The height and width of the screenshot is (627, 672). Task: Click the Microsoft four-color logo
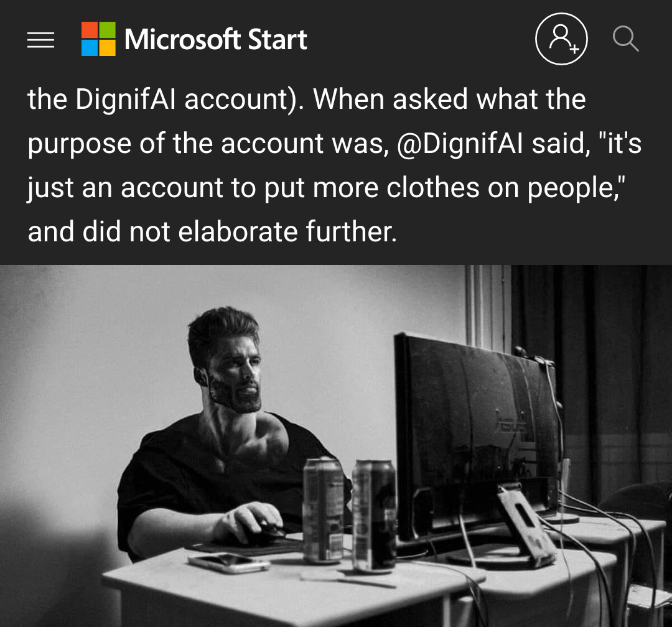[98, 39]
